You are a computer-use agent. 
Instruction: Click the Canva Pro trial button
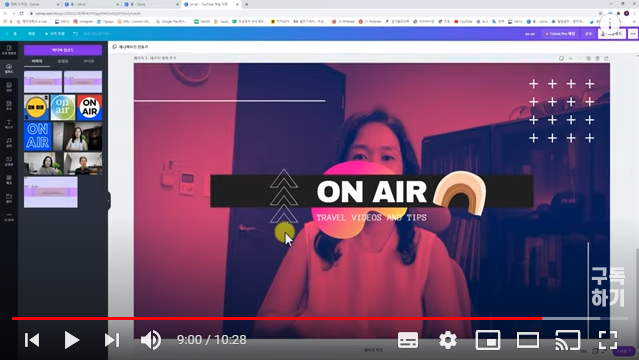click(x=560, y=34)
